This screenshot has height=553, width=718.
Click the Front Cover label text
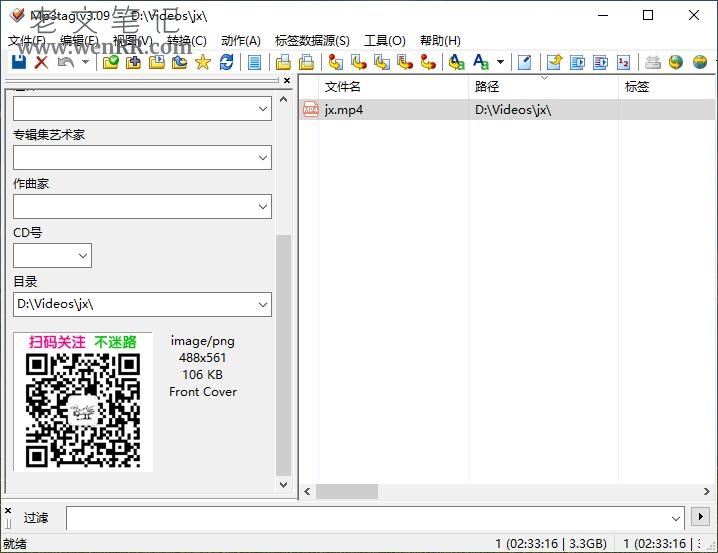pos(203,392)
